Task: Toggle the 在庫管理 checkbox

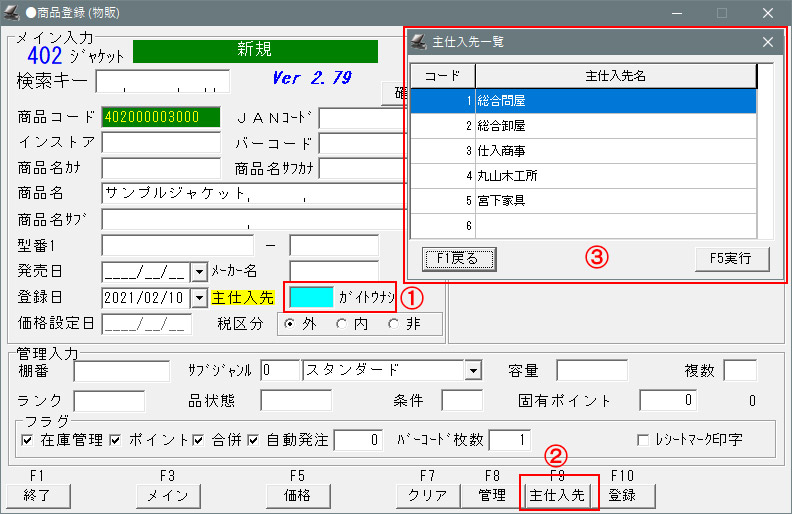Action: [27, 440]
